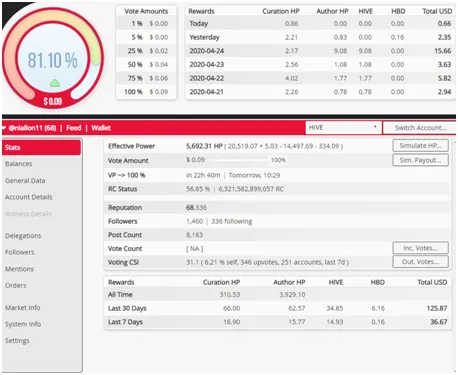Click the Last 7 Days rewards row
Screen dimensions: 458x375
coord(278,322)
